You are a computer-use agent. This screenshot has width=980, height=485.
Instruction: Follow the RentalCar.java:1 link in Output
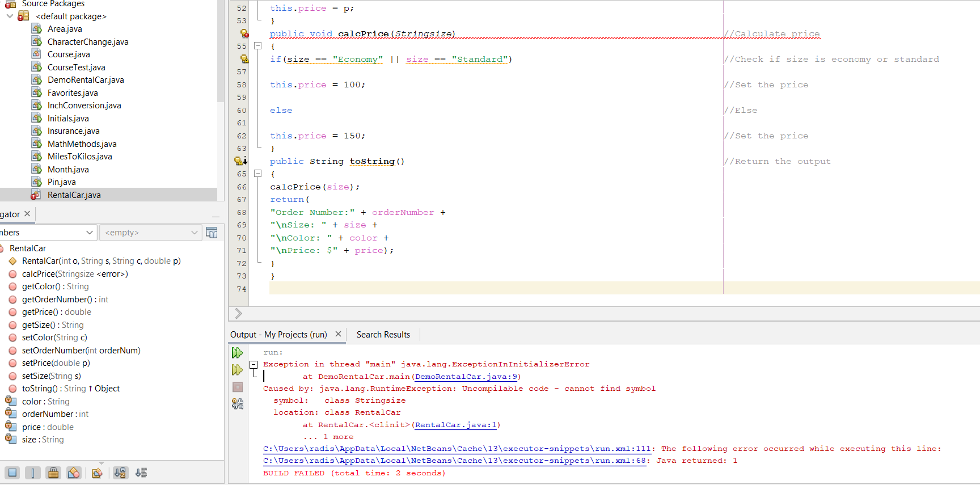[x=455, y=425]
